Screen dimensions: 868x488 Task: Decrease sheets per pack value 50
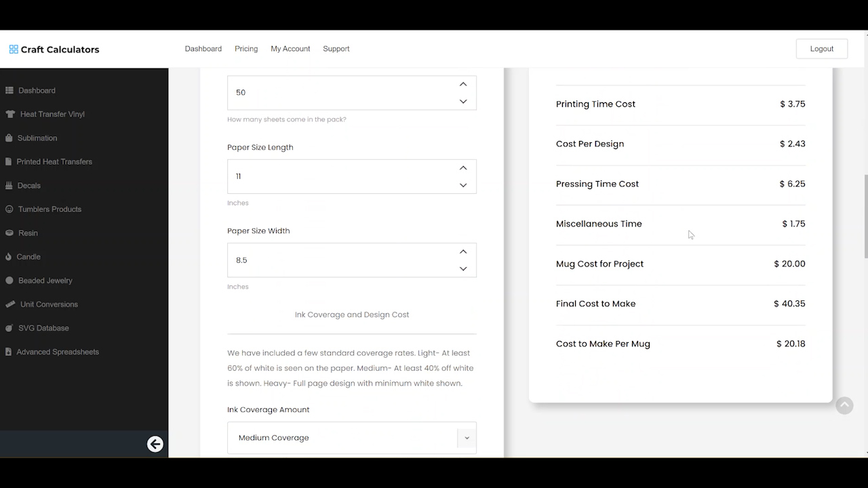pyautogui.click(x=463, y=101)
